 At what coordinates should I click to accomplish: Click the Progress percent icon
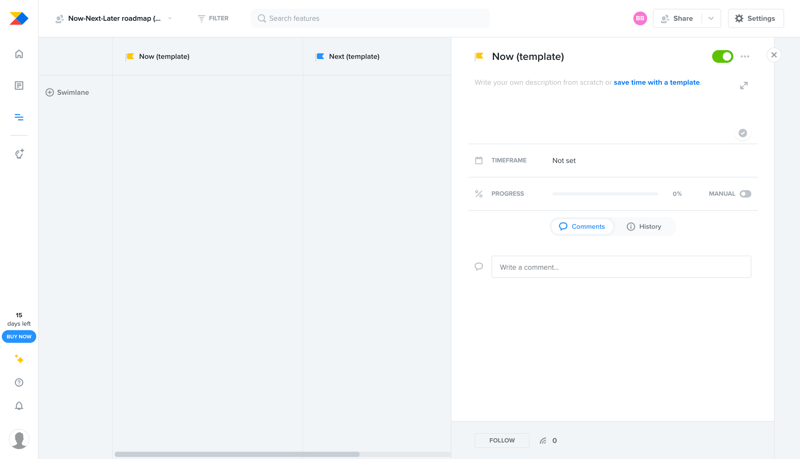point(479,194)
